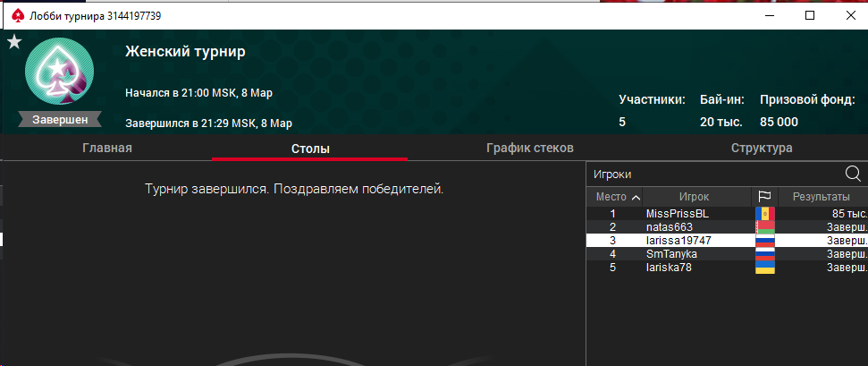Select player MissPrissBL row
The width and height of the screenshot is (868, 366).
pyautogui.click(x=727, y=214)
